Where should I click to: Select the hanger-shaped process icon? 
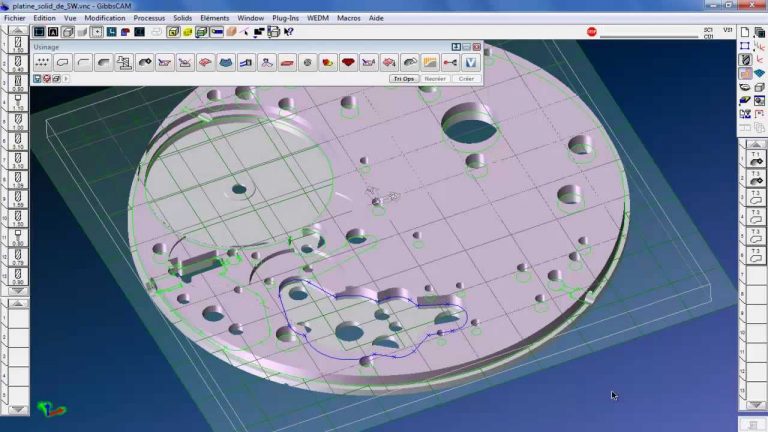[x=267, y=62]
